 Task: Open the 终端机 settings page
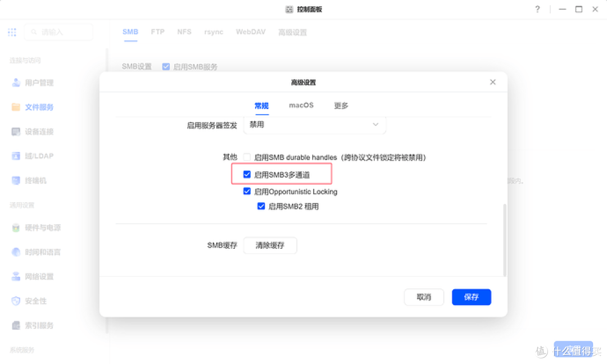point(34,180)
